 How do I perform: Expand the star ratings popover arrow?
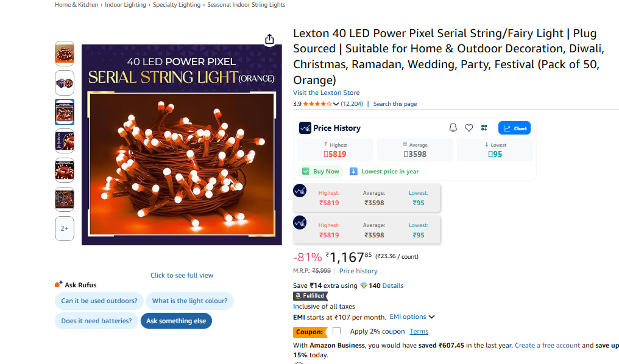(336, 104)
